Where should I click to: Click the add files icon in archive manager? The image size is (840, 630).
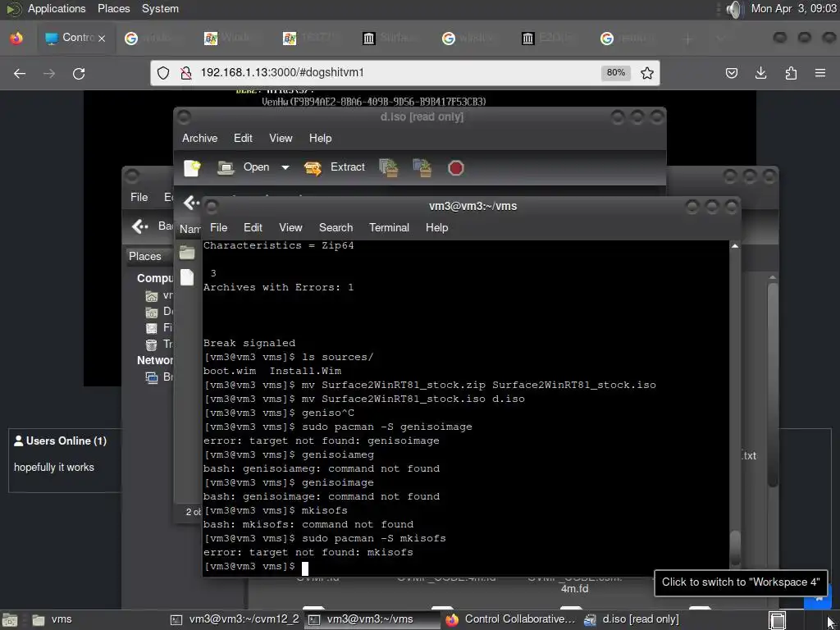click(388, 167)
